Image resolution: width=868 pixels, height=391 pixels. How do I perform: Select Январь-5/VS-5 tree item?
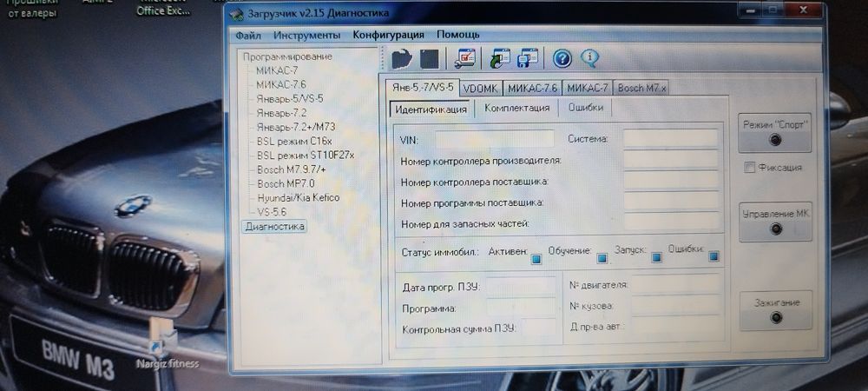pyautogui.click(x=290, y=98)
